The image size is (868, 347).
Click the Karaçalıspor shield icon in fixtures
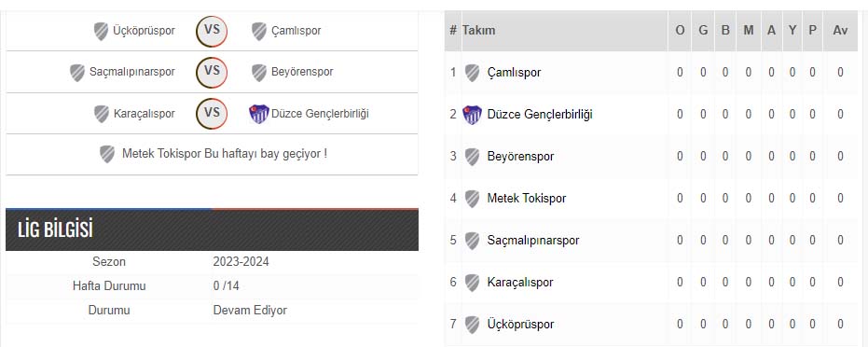pyautogui.click(x=102, y=114)
